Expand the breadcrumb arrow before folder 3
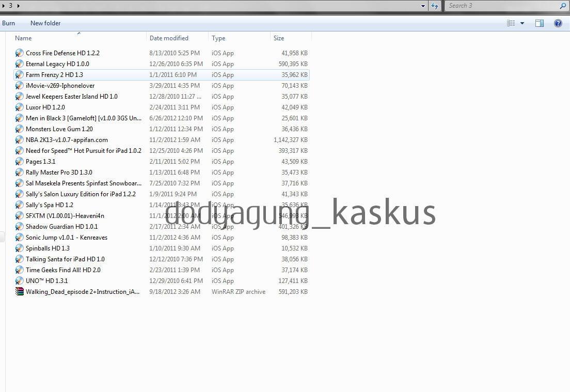The width and height of the screenshot is (570, 392). coord(4,6)
